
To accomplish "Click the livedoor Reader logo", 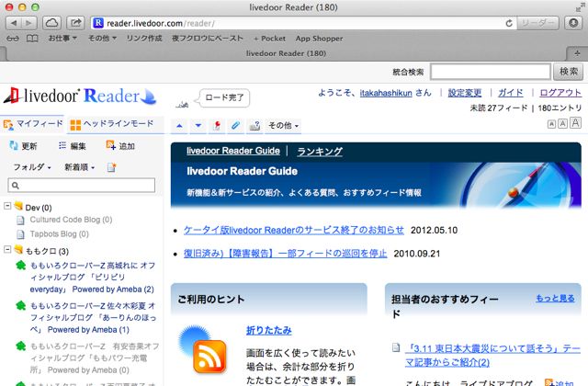I will tap(80, 96).
